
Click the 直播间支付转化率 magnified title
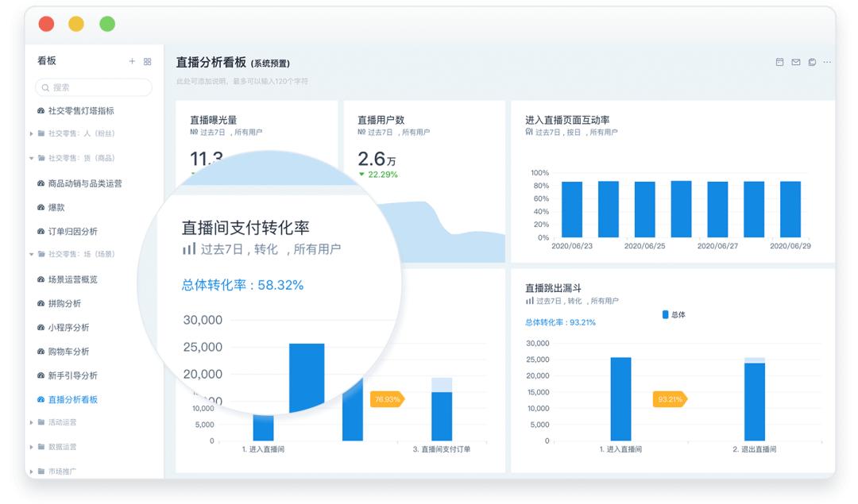[245, 228]
